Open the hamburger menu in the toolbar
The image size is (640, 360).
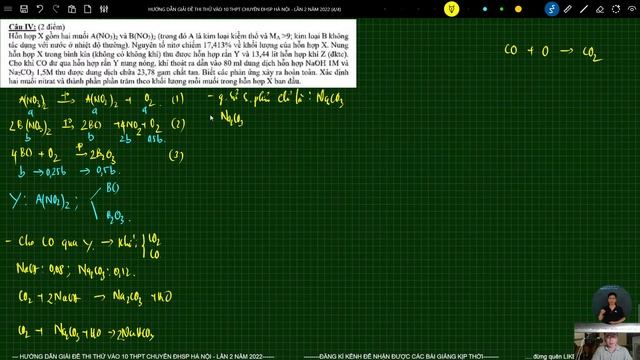pyautogui.click(x=8, y=9)
